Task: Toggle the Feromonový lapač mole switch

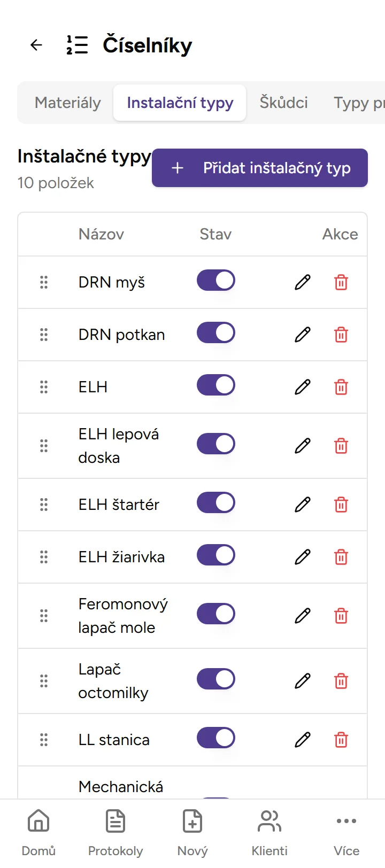Action: (215, 614)
